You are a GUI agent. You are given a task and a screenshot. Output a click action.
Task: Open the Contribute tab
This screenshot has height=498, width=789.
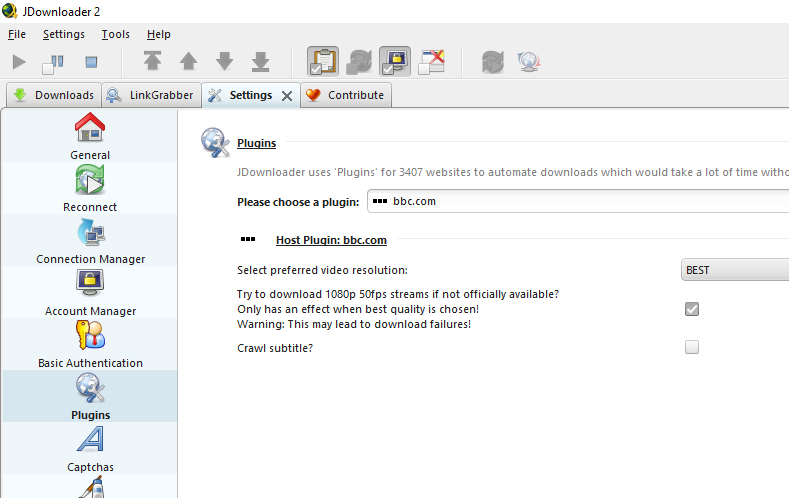346,95
